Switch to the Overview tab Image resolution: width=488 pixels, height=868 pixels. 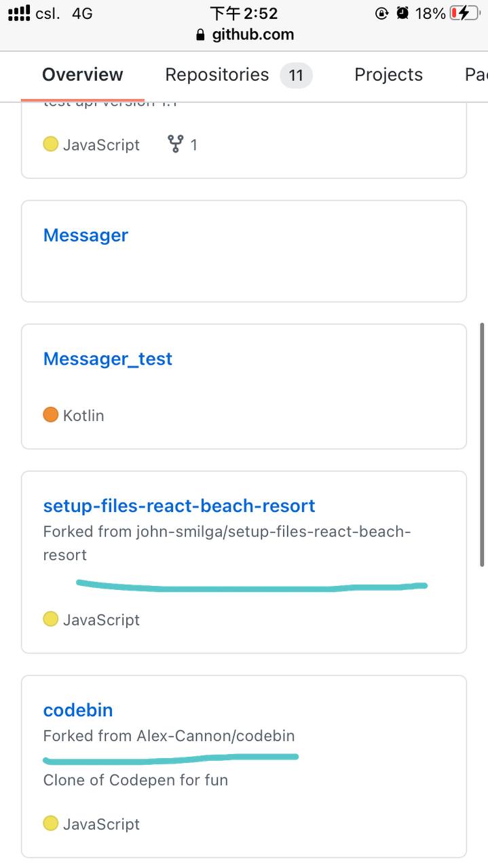[x=83, y=75]
